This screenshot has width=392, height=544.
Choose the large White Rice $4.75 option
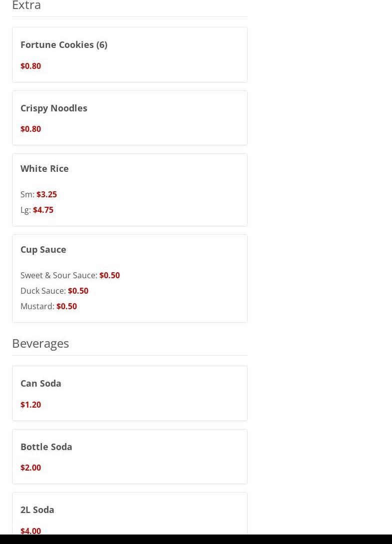click(x=43, y=210)
